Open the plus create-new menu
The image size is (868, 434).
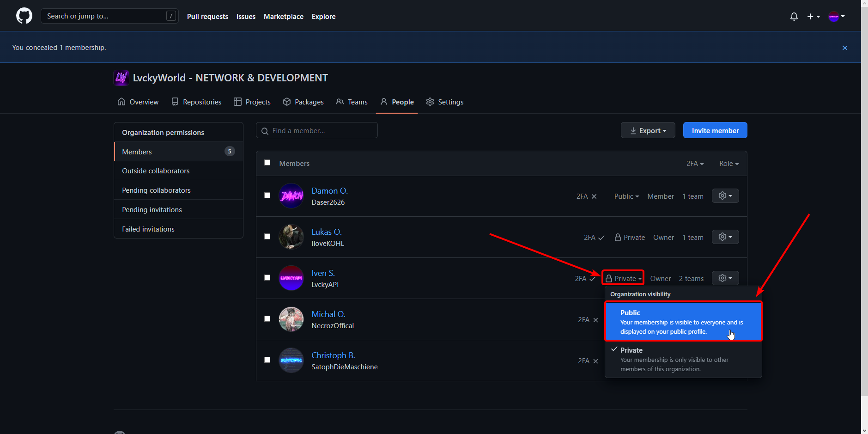coord(813,17)
